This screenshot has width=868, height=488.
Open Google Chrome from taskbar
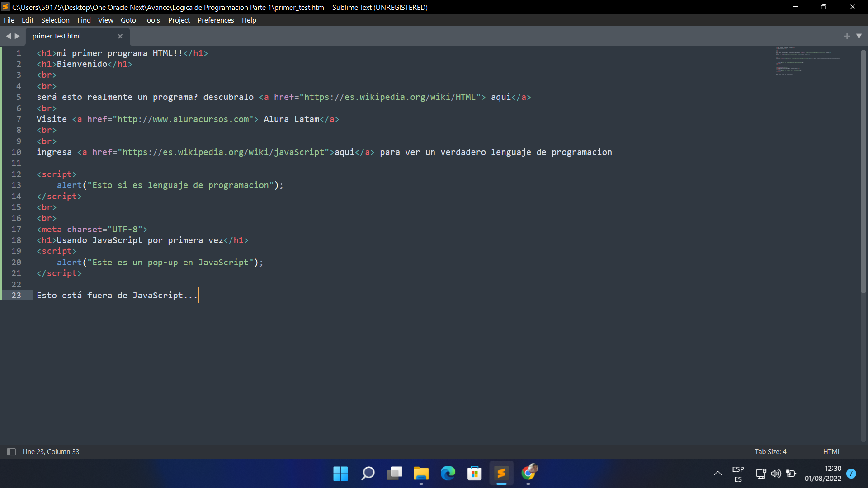(528, 474)
